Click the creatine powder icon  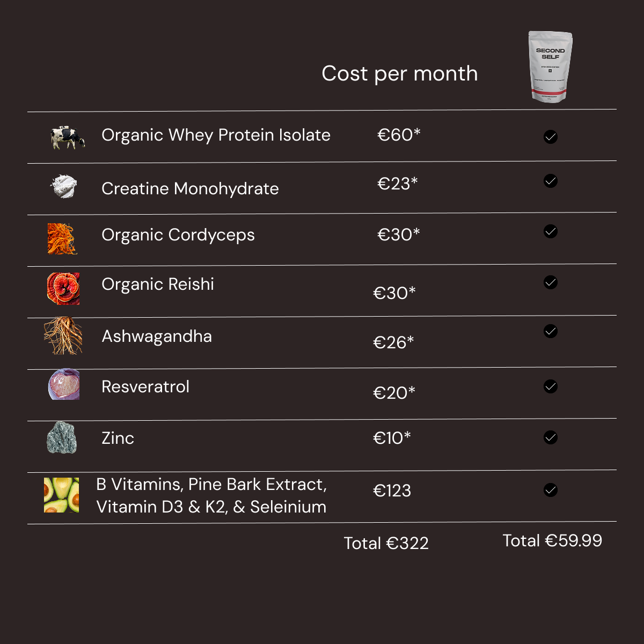point(63,186)
